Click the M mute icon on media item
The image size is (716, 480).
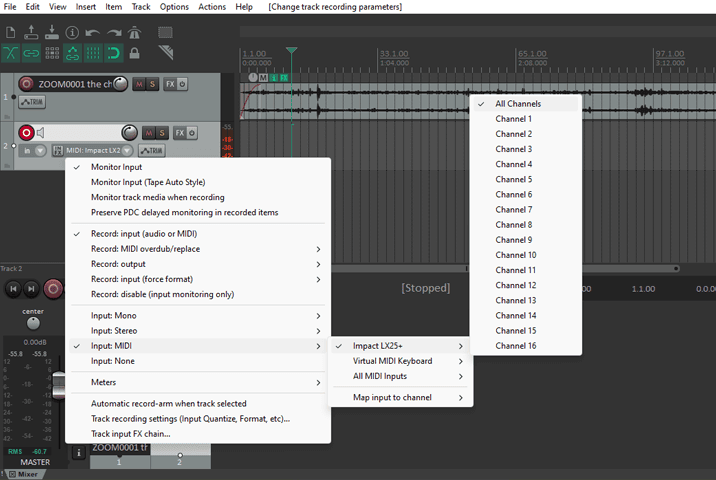[x=263, y=78]
